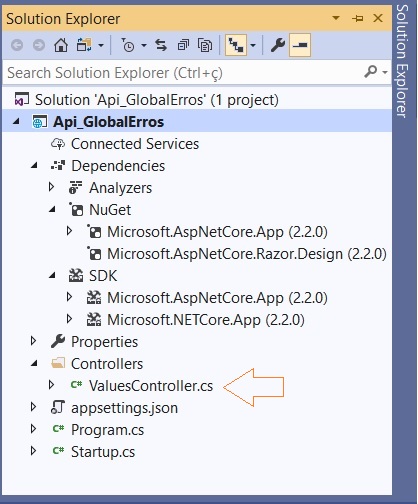Open the Pending Changes Filter clock icon
This screenshot has width=418, height=504.
pyautogui.click(x=128, y=45)
